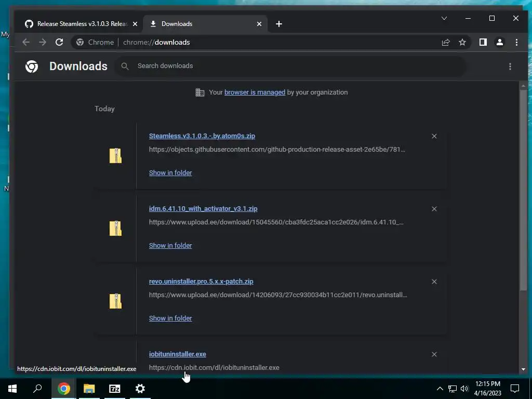Open Chrome's three-dot main menu

pyautogui.click(x=516, y=42)
